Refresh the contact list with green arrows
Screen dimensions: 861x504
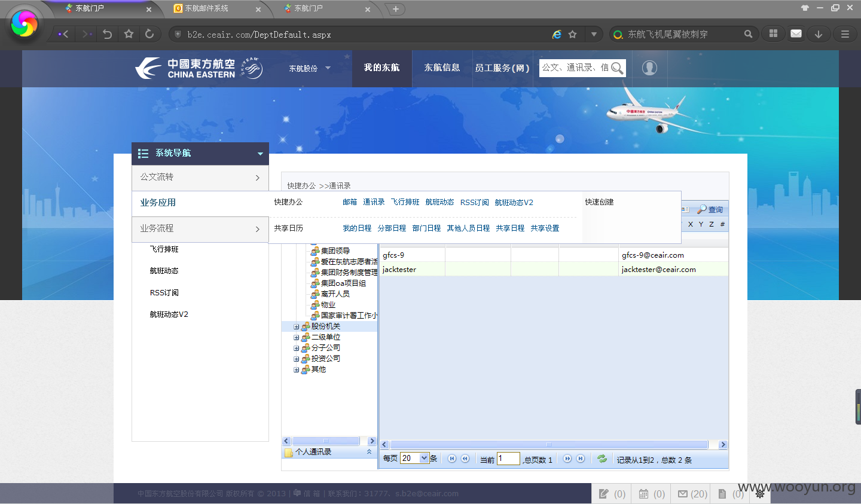pyautogui.click(x=602, y=459)
